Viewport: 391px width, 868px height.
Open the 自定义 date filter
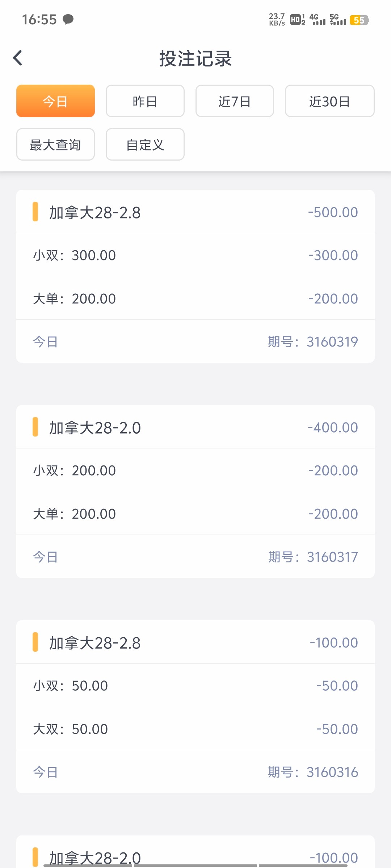pos(145,145)
